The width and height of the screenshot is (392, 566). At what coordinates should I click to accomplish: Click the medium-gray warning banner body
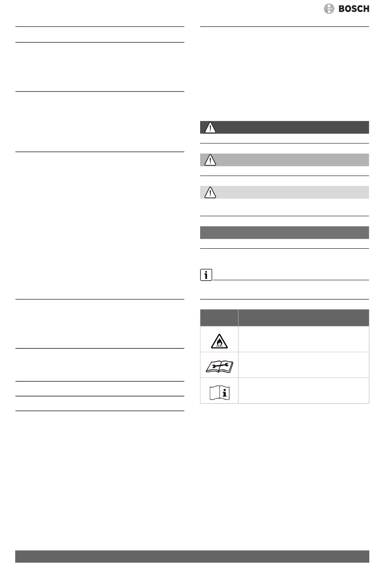[x=284, y=160]
